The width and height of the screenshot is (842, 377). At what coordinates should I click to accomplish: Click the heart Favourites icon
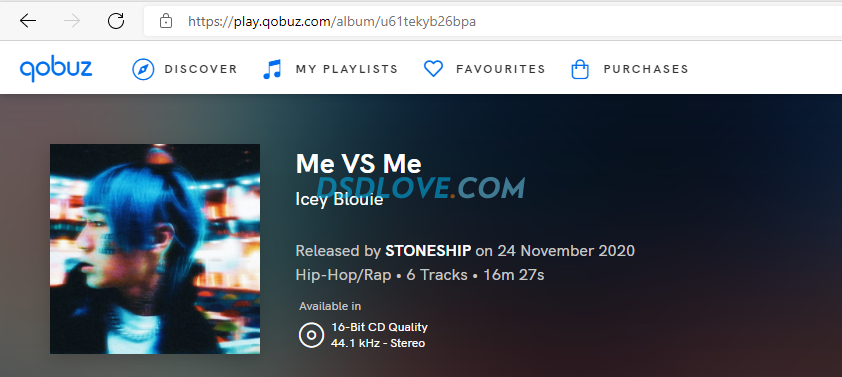[433, 69]
